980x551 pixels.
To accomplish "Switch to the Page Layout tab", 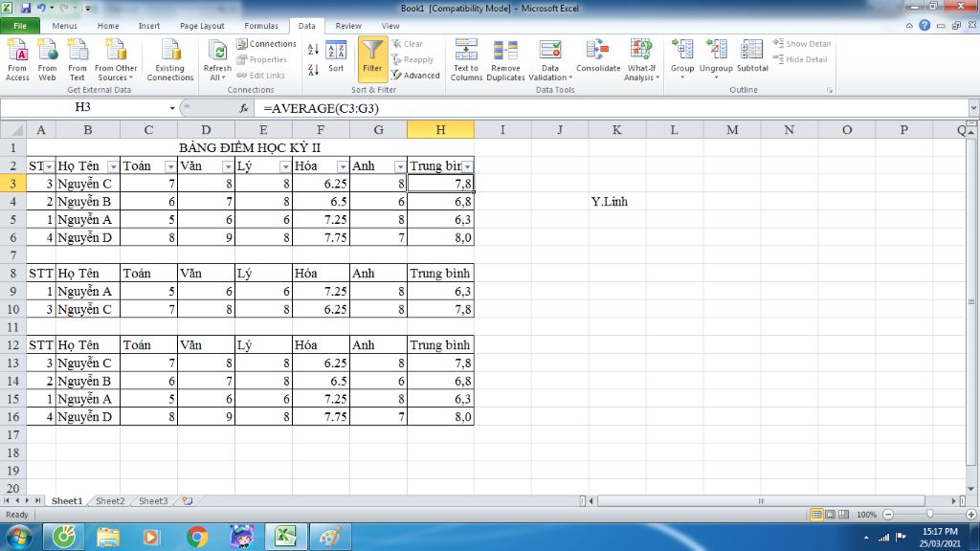I will [202, 26].
